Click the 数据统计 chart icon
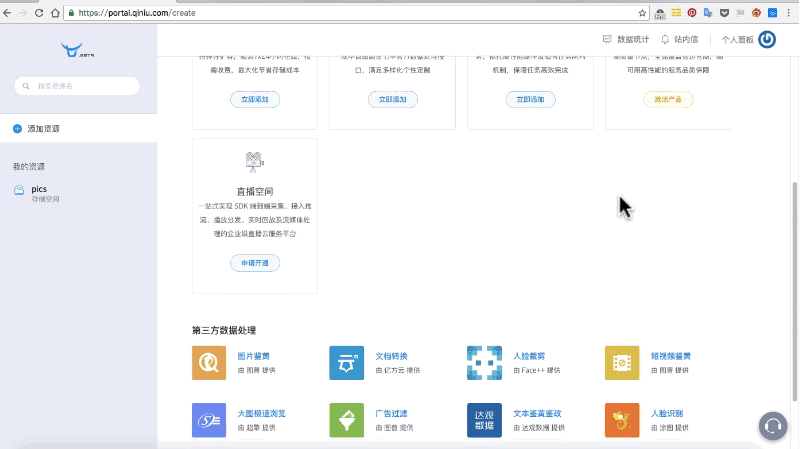Viewport: 800px width, 449px height. 607,39
